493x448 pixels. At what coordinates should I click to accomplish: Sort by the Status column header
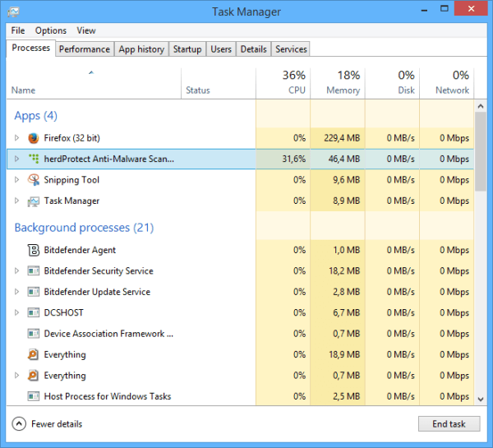click(219, 83)
